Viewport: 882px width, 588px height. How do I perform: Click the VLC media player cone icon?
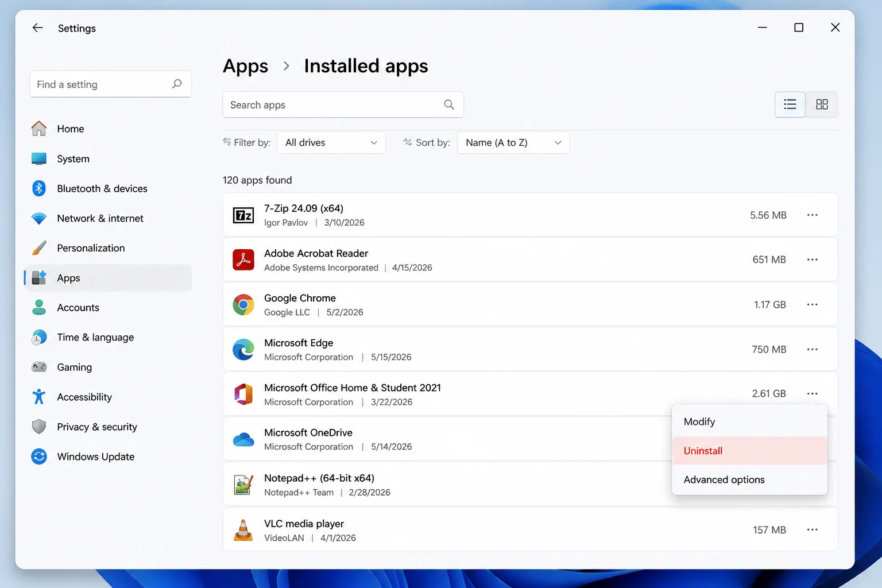click(243, 530)
